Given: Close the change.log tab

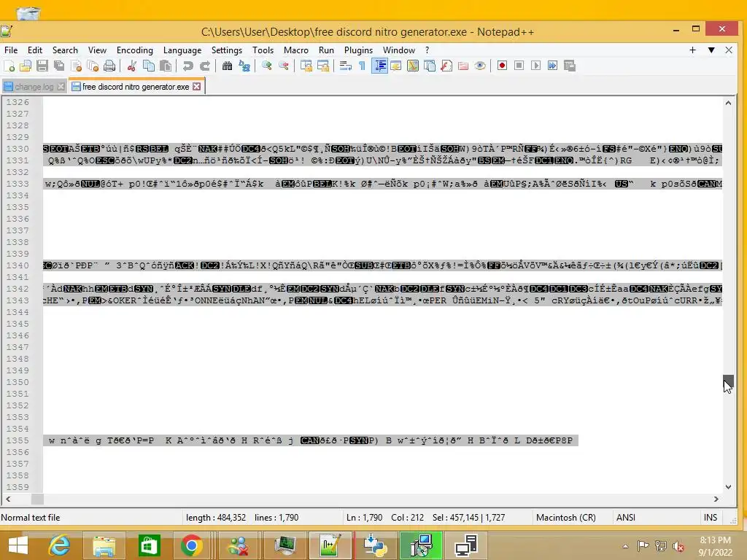Looking at the screenshot, I should coord(61,87).
